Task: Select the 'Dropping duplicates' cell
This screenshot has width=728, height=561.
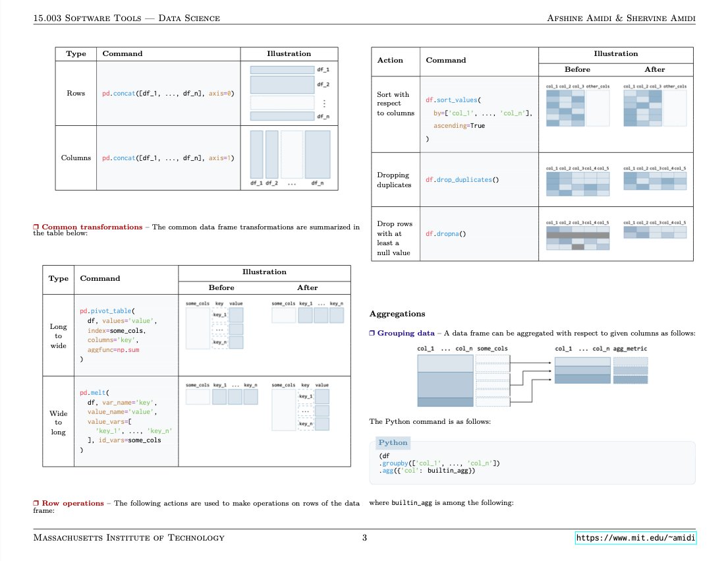Action: (394, 180)
